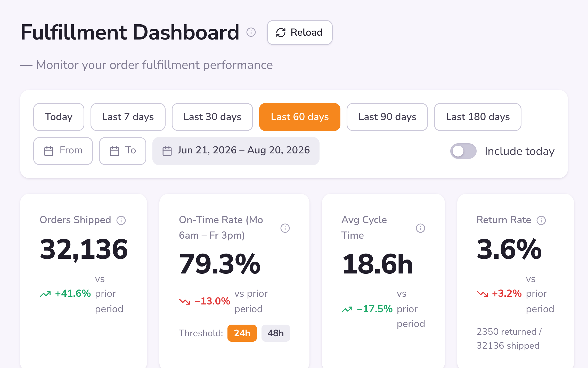Select the Last 30 days range
The image size is (588, 368).
tap(212, 117)
